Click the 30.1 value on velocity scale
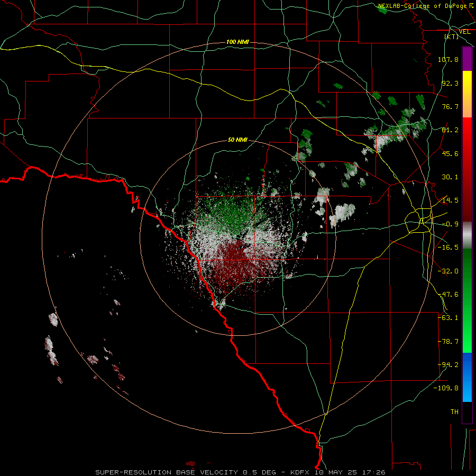Image resolution: width=476 pixels, height=476 pixels. click(450, 177)
